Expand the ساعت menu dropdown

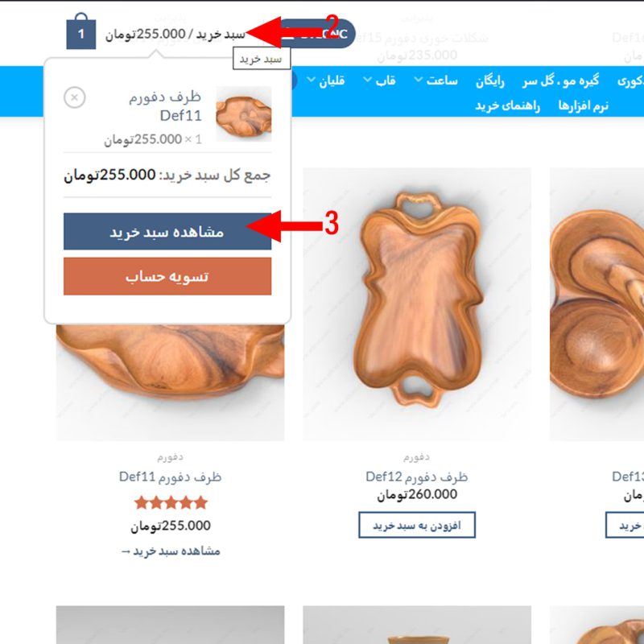click(436, 80)
